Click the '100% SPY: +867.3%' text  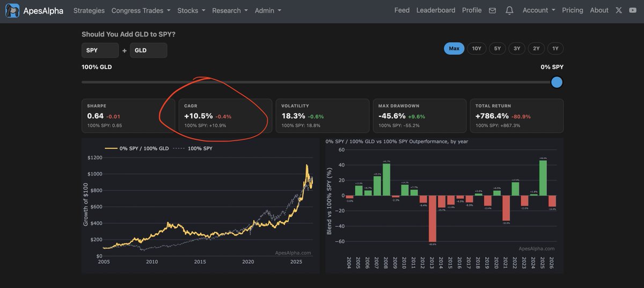coord(497,125)
